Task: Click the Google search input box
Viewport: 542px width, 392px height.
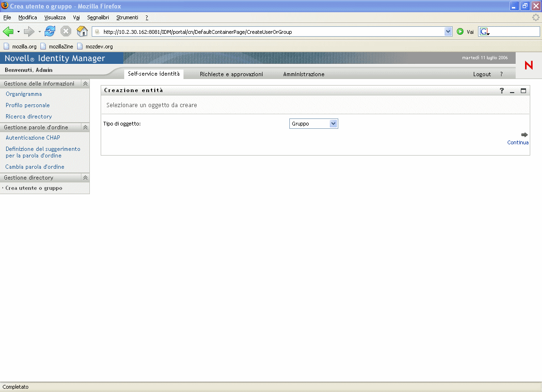Action: (515, 32)
